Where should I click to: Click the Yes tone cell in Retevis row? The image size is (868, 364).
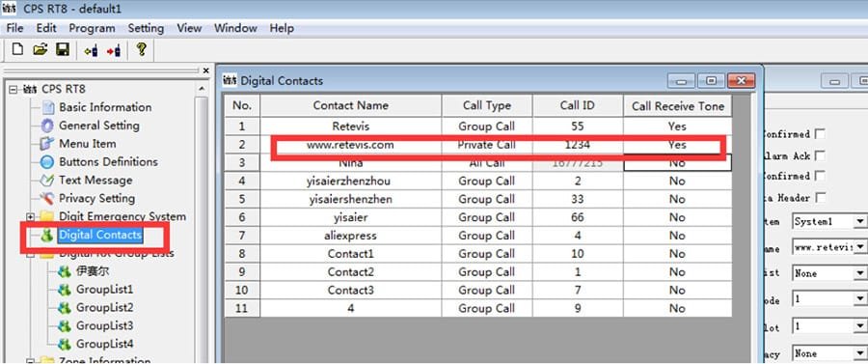point(678,126)
